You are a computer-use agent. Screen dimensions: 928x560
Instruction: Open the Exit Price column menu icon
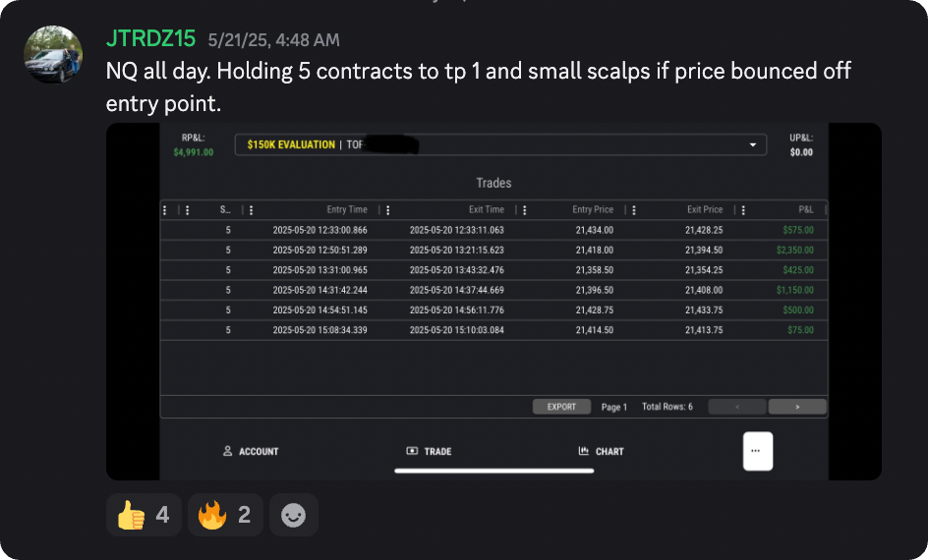[634, 209]
